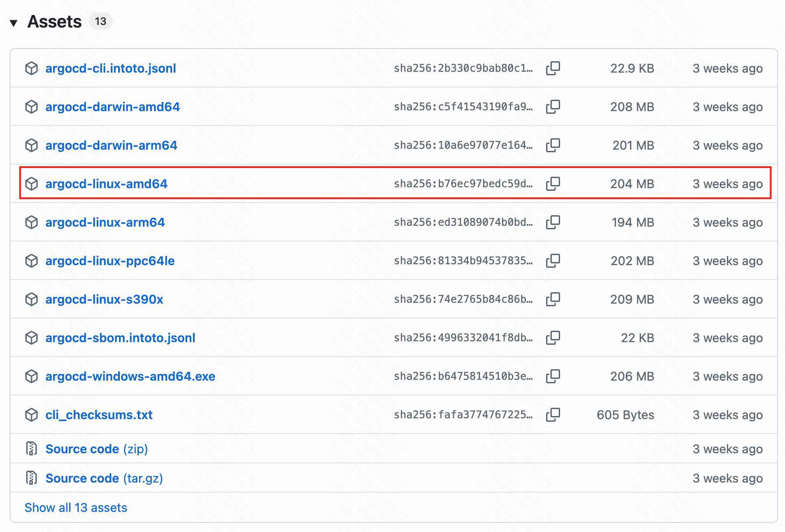Click the 605 Bytes file size

click(625, 415)
